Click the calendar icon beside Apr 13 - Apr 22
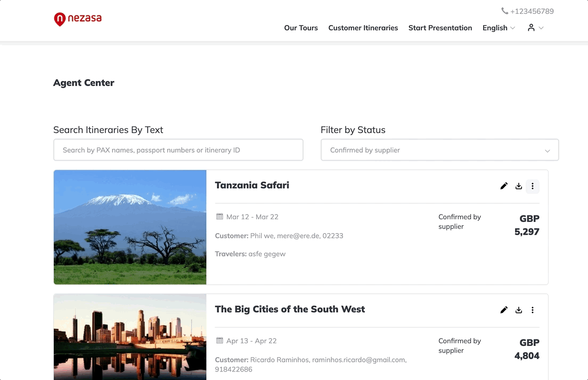 [220, 340]
